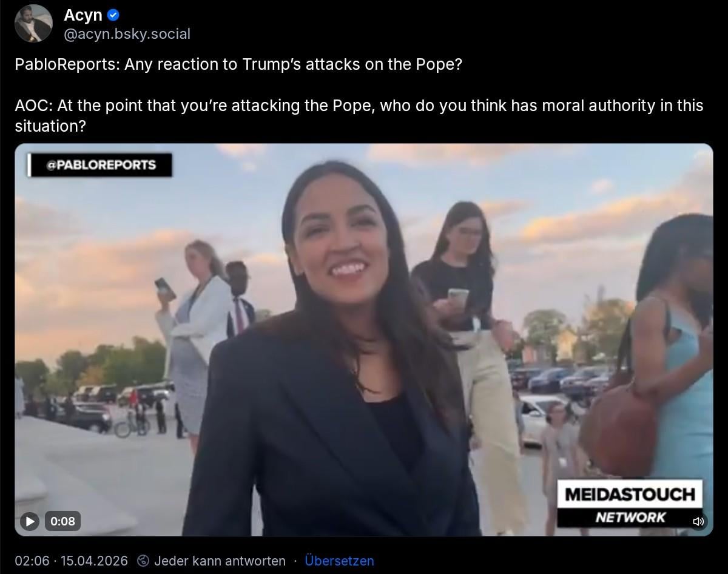Click the globe reply-settings icon
The image size is (728, 574).
pyautogui.click(x=143, y=561)
